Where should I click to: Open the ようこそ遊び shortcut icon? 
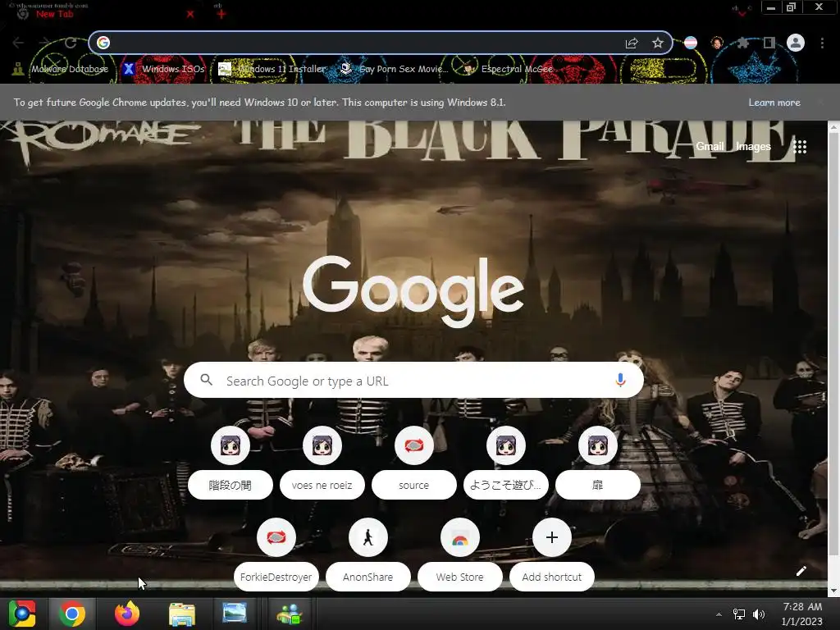(506, 445)
